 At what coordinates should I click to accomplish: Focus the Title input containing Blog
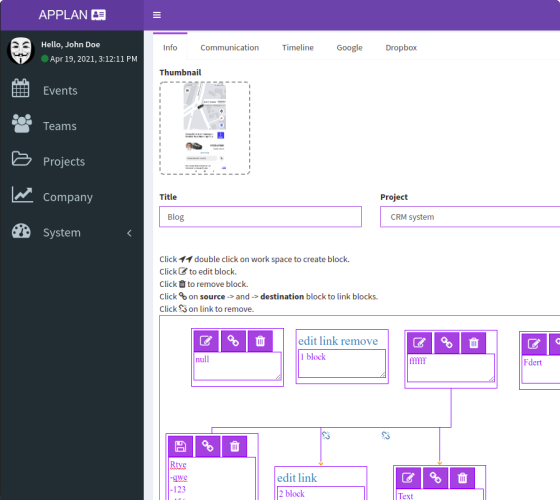260,217
